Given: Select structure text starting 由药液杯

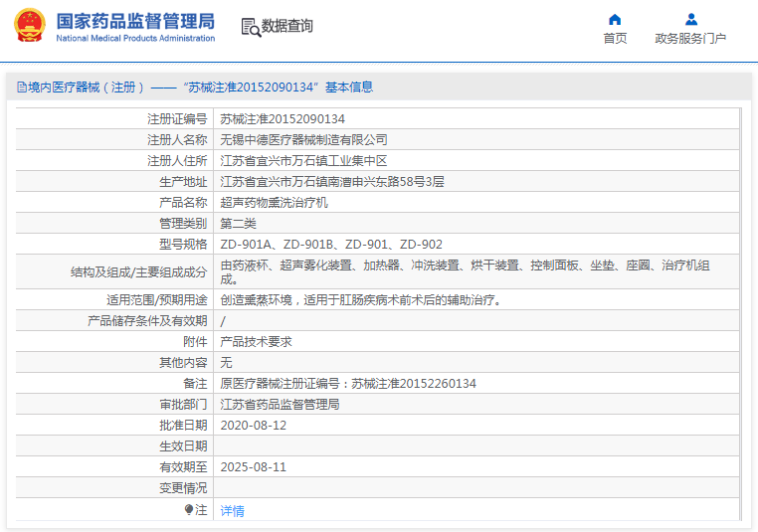Looking at the screenshot, I should (x=466, y=272).
